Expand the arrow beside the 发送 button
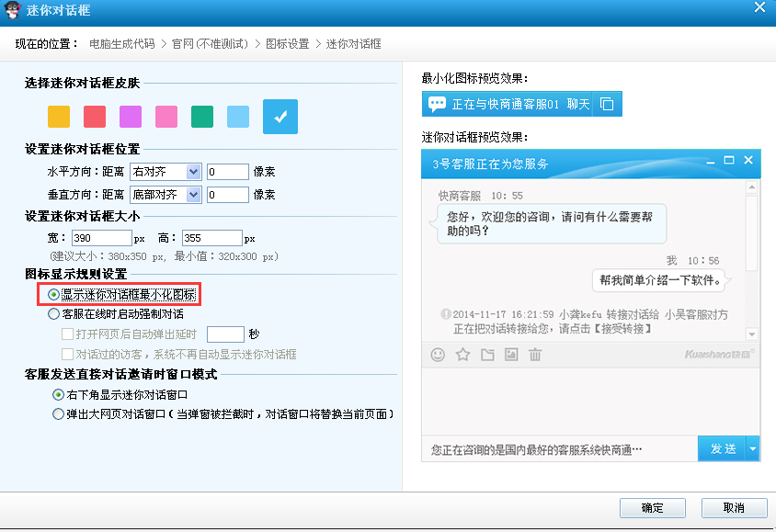The width and height of the screenshot is (776, 532). point(753,449)
